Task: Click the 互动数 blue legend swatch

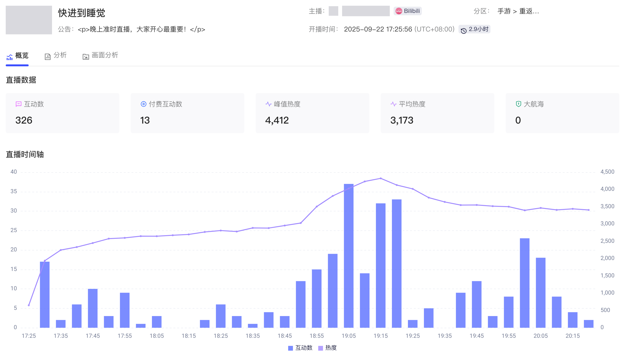Action: pos(291,348)
